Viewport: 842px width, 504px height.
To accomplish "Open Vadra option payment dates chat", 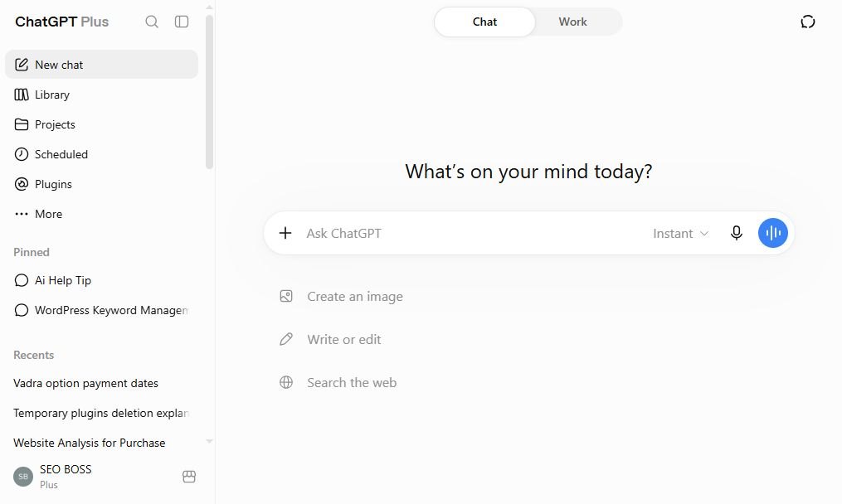I will (101, 383).
